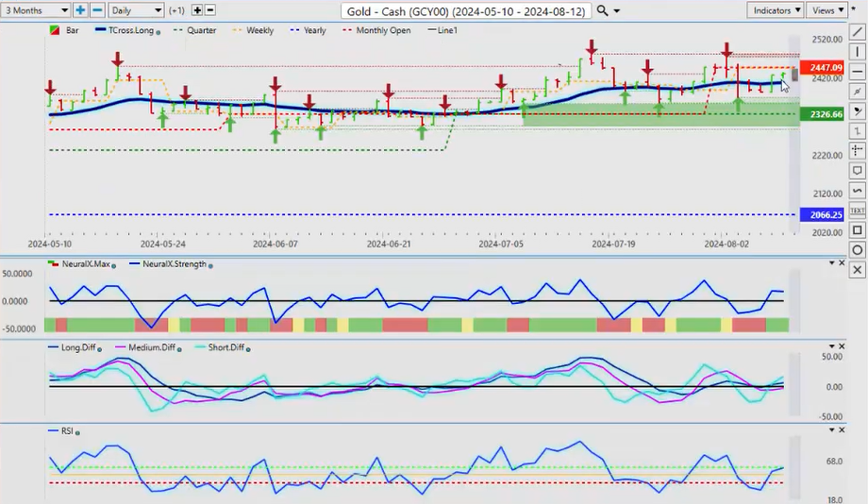Open the Daily interval dropdown
Viewport: 868px width, 504px height.
tap(135, 10)
